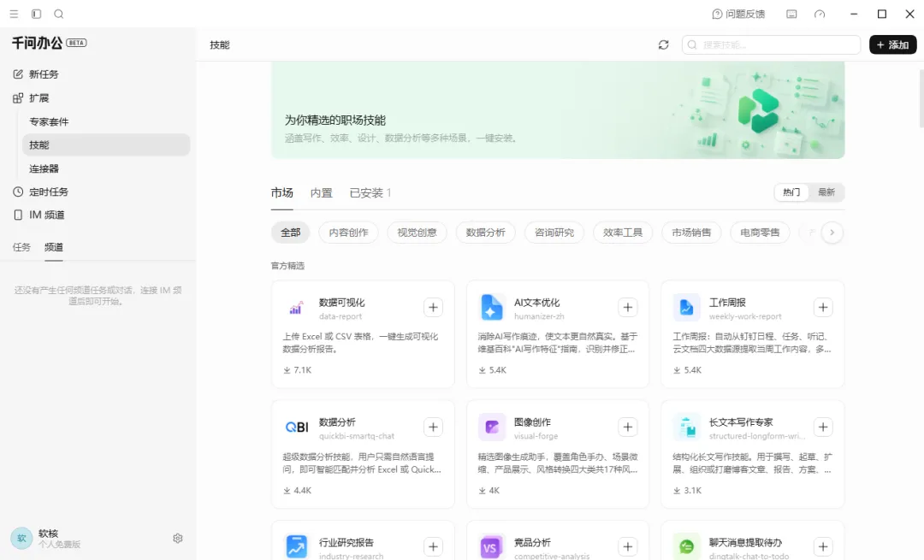
Task: Click the 千问办公 logo
Action: 37,43
